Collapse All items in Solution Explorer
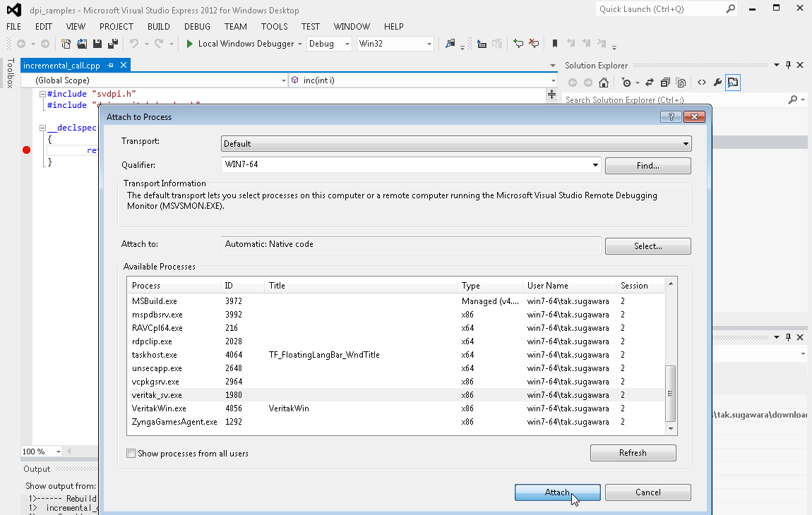The height and width of the screenshot is (515, 812). tap(665, 83)
